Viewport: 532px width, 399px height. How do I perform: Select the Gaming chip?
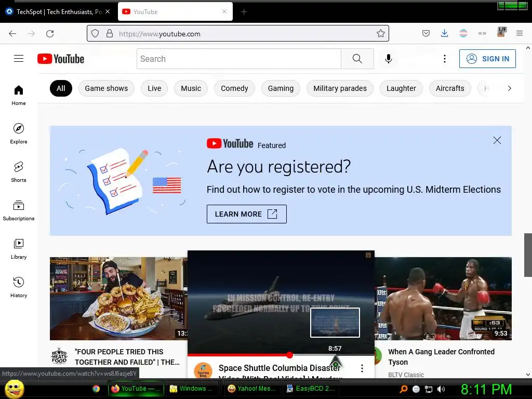pos(281,88)
